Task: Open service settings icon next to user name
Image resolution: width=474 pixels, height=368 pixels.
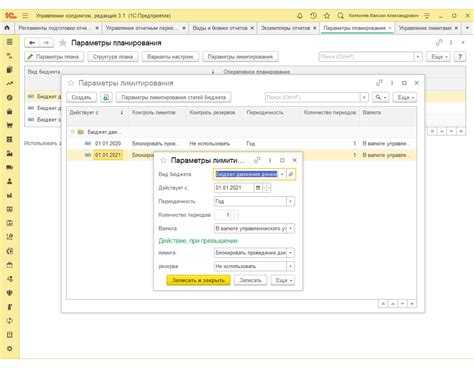Action: (x=427, y=16)
